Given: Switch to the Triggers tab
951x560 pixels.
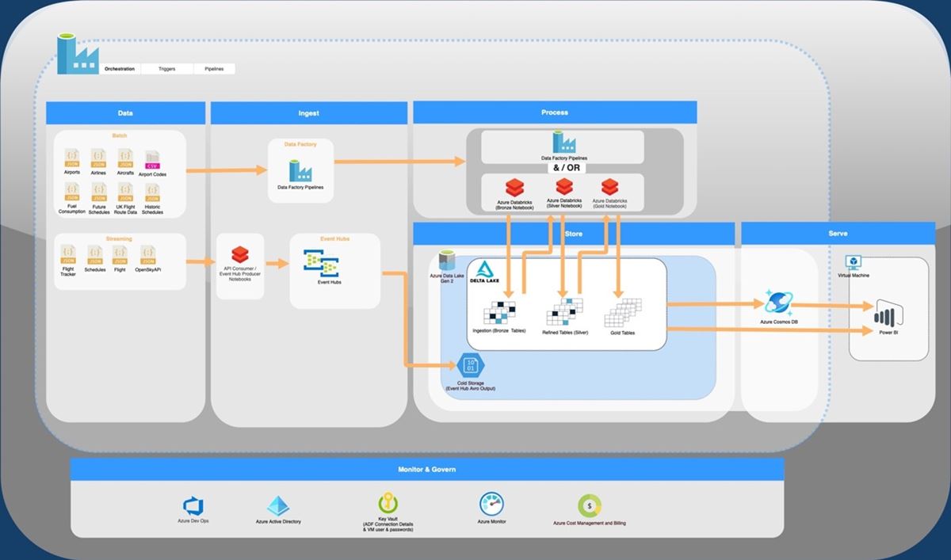Looking at the screenshot, I should 167,69.
